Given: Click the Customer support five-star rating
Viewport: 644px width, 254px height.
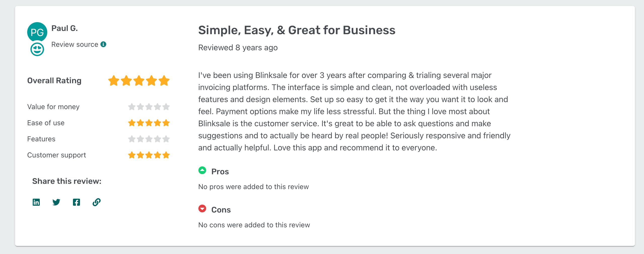Looking at the screenshot, I should coord(149,155).
